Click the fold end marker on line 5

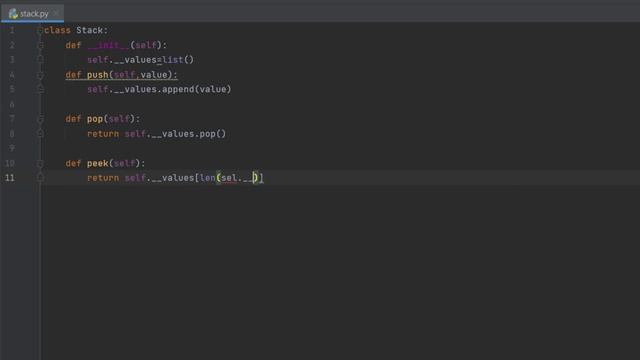click(40, 89)
